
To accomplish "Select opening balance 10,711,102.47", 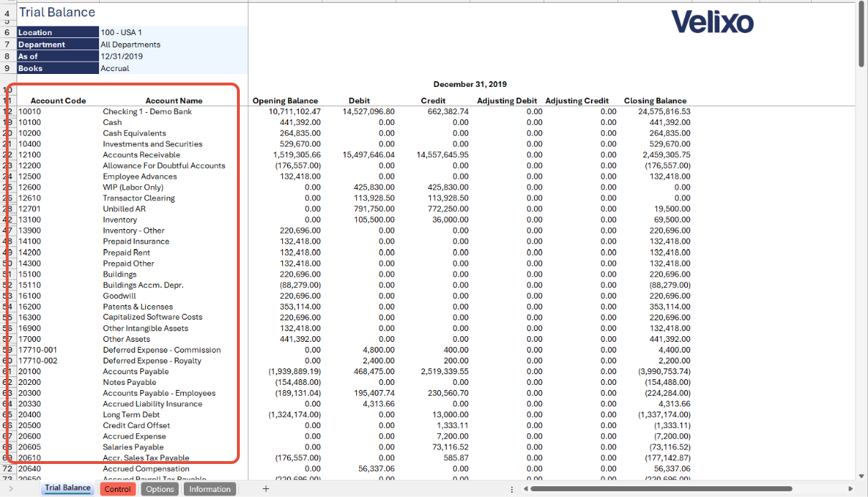I will 295,111.
